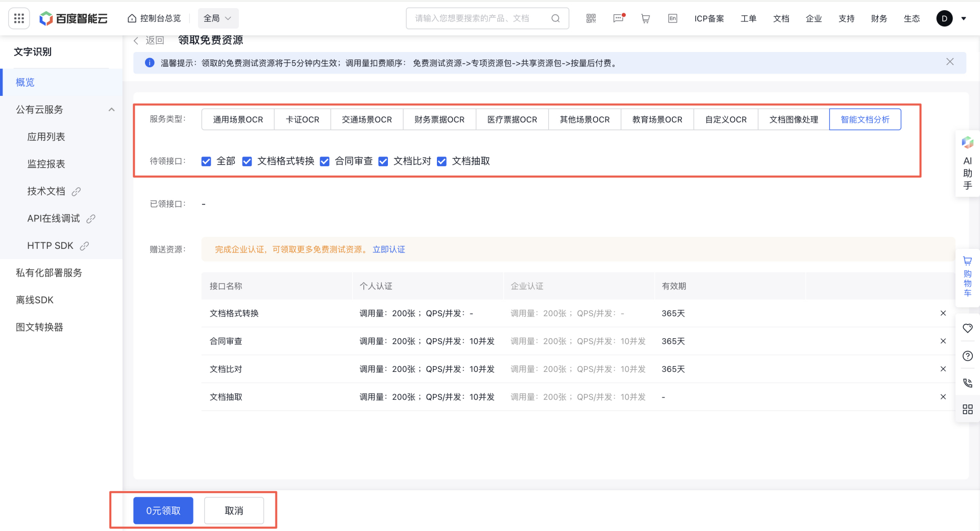Click the search magnifier icon
The width and height of the screenshot is (980, 531).
[x=555, y=18]
